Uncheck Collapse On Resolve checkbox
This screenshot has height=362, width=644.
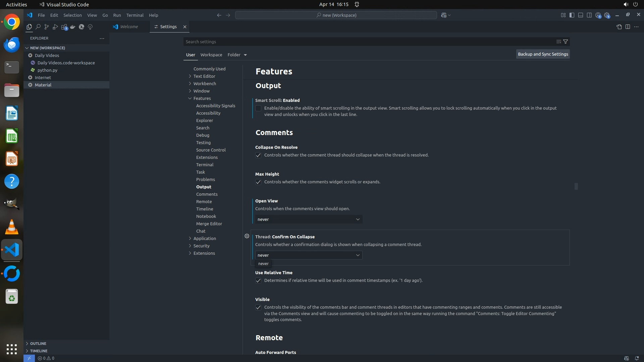pos(258,155)
